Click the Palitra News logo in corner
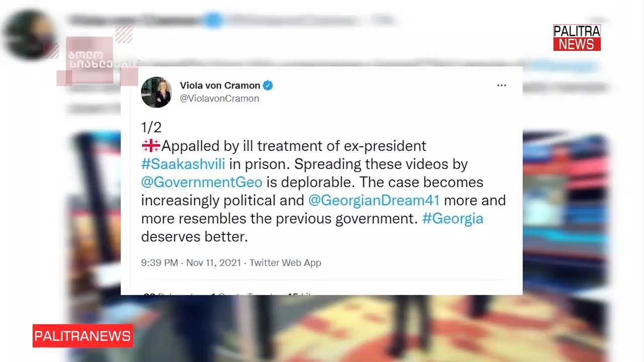Image resolution: width=644 pixels, height=362 pixels. click(577, 38)
